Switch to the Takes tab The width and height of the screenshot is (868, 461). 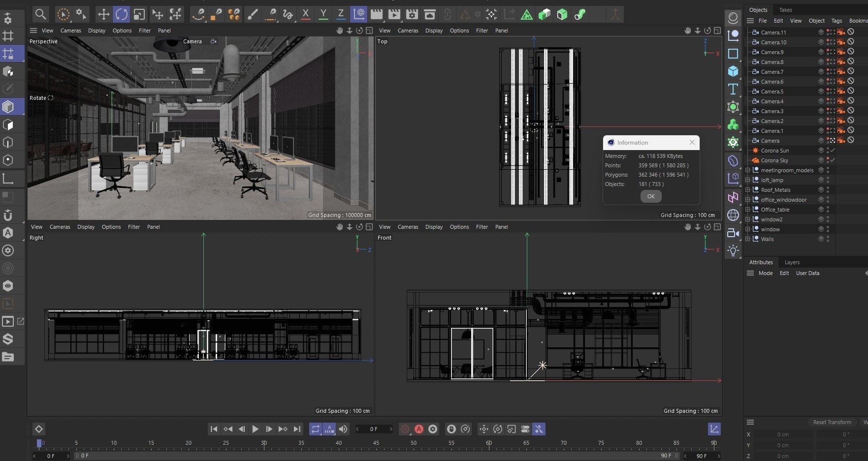pyautogui.click(x=786, y=10)
